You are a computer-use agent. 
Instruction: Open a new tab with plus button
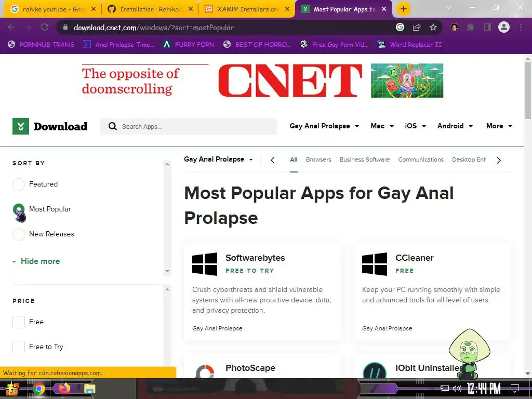(x=403, y=9)
